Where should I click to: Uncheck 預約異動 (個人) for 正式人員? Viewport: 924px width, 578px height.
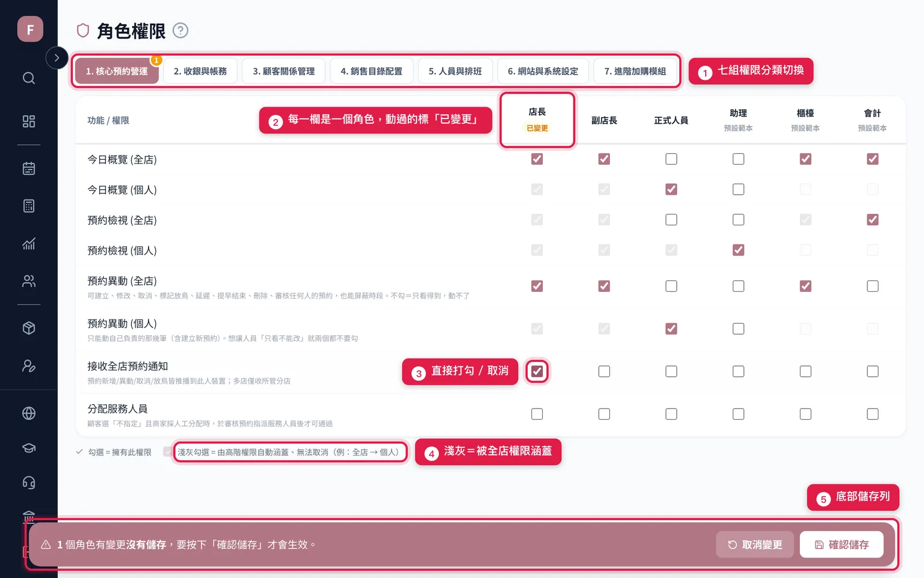[x=671, y=329]
